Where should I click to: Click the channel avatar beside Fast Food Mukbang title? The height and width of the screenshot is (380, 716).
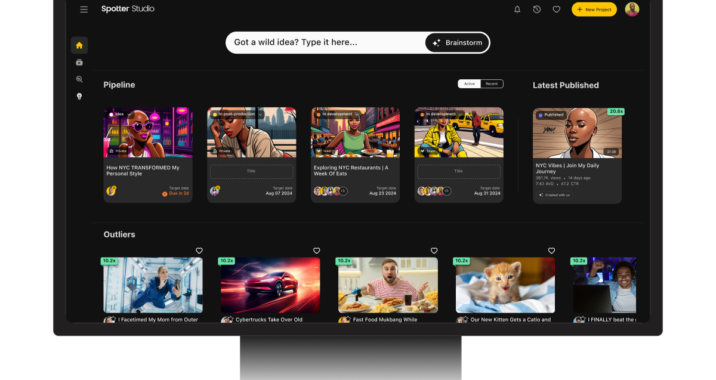[343, 320]
